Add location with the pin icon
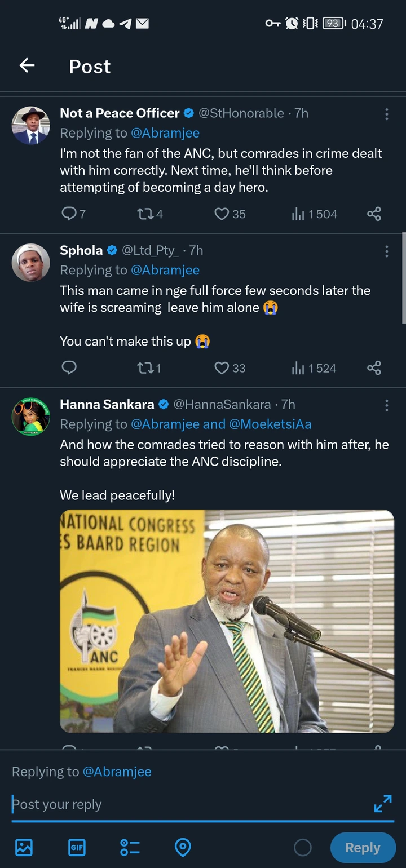This screenshot has width=406, height=868. pos(183,847)
